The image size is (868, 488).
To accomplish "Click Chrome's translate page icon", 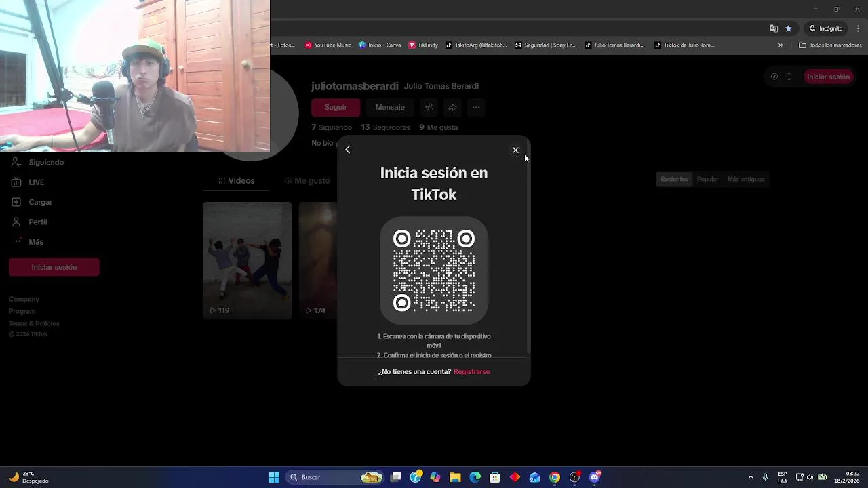I will 774,28.
